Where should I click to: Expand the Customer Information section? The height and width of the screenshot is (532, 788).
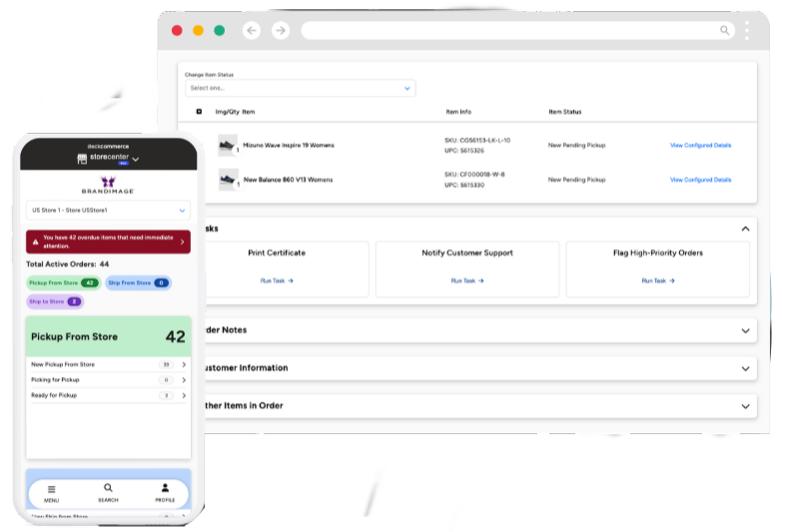[x=745, y=368]
